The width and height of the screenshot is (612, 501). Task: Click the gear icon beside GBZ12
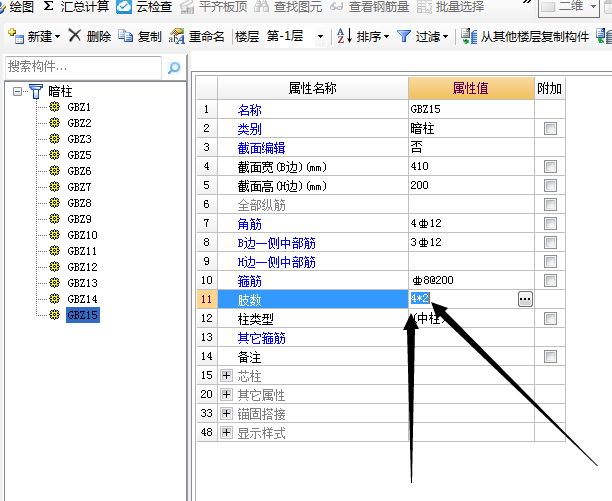tap(55, 267)
